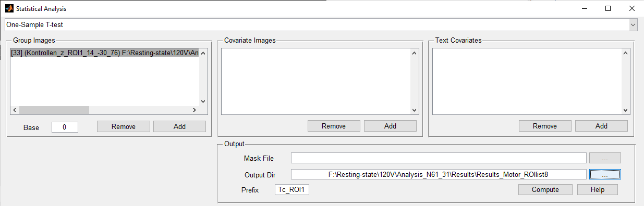This screenshot has width=644, height=206.
Task: Edit the Prefix field Tc_ROI1
Action: 293,190
